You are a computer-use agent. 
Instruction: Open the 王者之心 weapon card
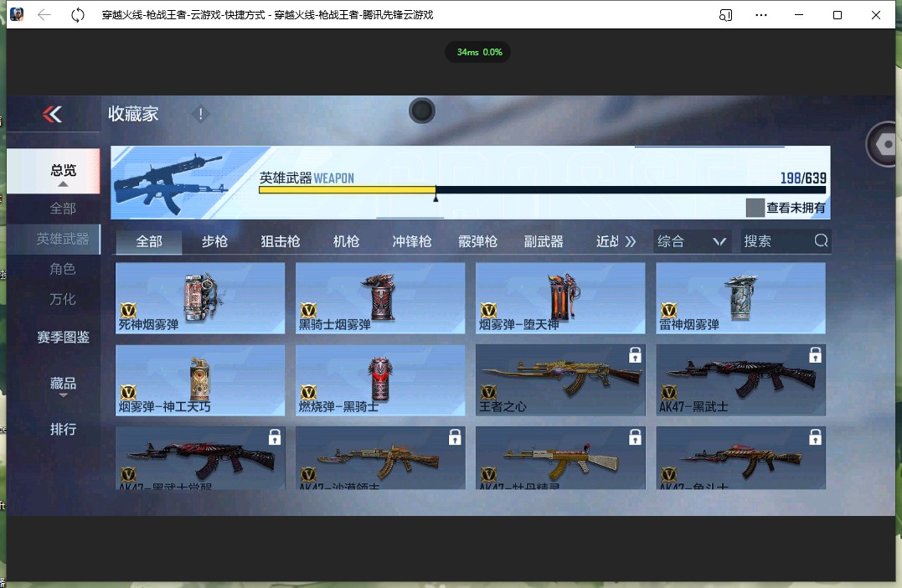[x=560, y=380]
